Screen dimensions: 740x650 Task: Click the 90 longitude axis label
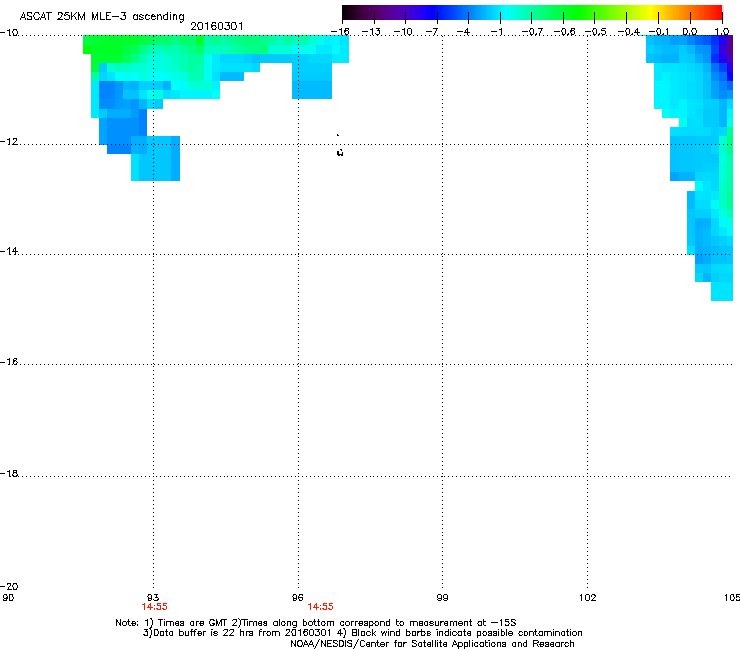click(8, 598)
